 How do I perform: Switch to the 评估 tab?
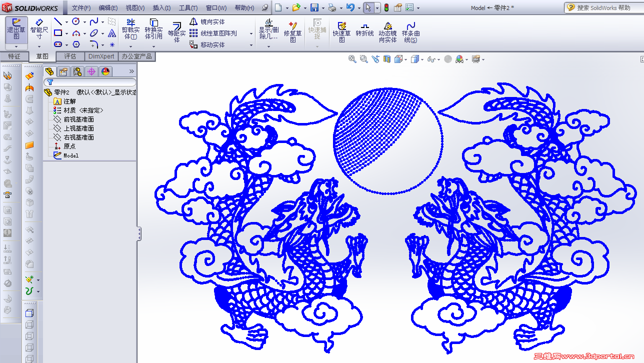click(70, 56)
